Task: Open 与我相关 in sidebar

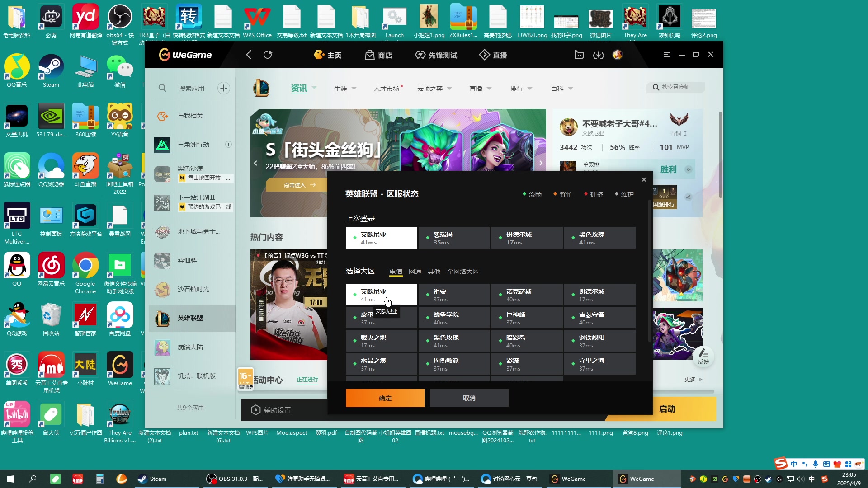Action: (192, 116)
